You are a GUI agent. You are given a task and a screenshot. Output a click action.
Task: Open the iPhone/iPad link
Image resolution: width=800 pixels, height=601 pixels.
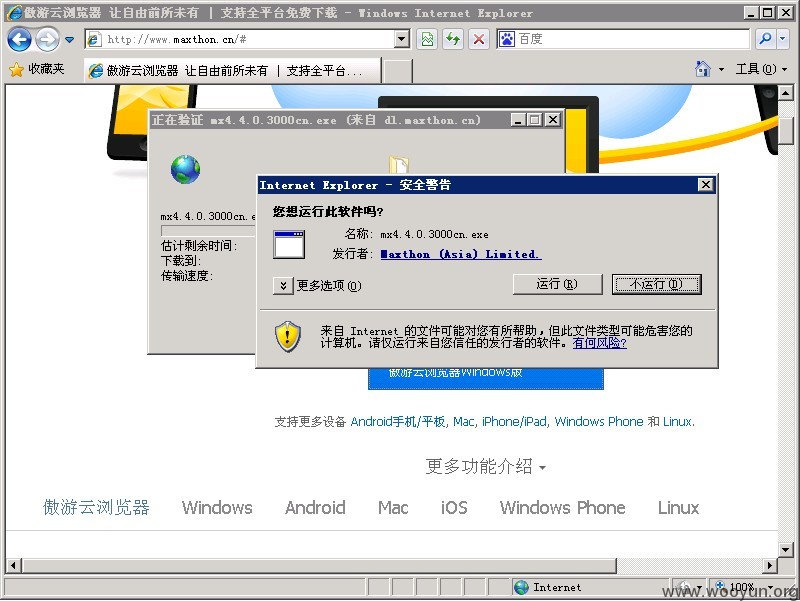point(514,422)
